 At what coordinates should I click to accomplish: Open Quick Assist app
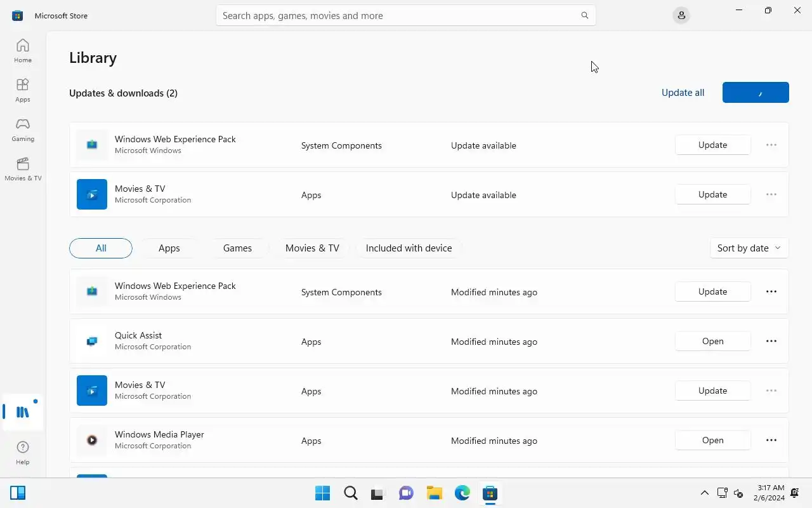tap(712, 341)
